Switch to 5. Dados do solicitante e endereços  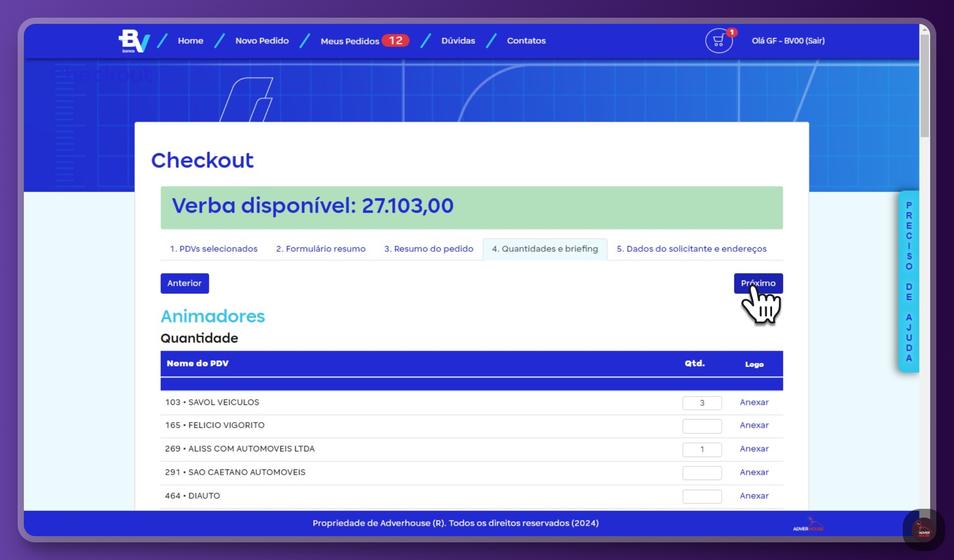pos(692,249)
